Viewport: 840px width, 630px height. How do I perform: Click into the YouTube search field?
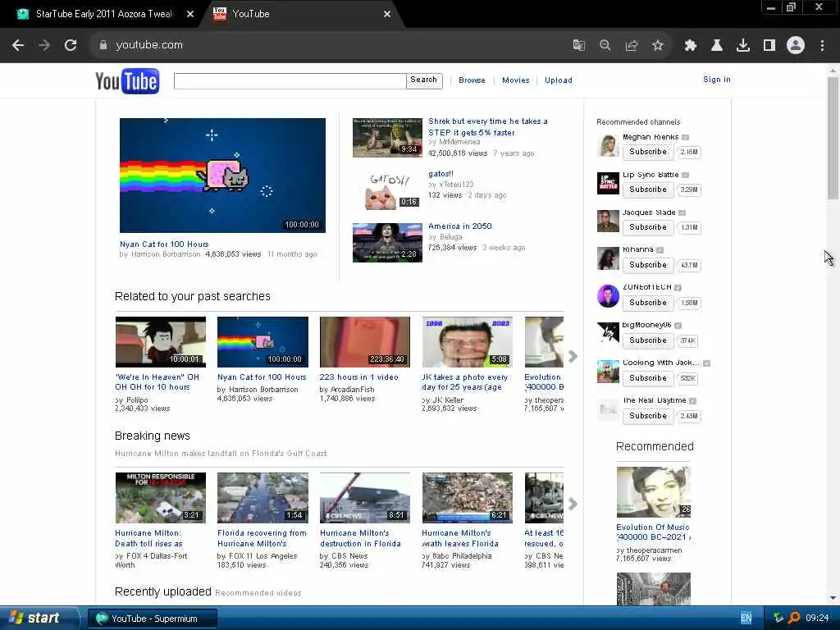pyautogui.click(x=290, y=81)
